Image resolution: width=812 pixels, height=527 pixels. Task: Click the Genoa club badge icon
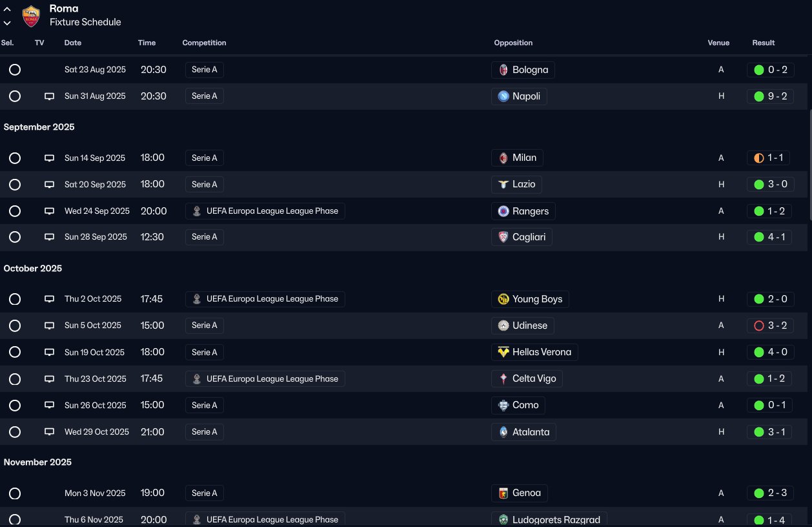click(503, 493)
